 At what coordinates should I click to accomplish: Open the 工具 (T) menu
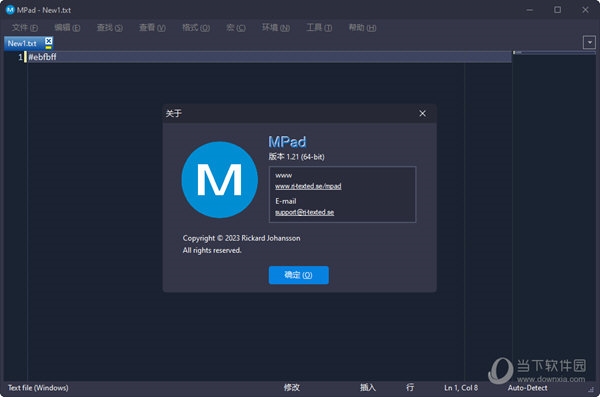[x=319, y=28]
